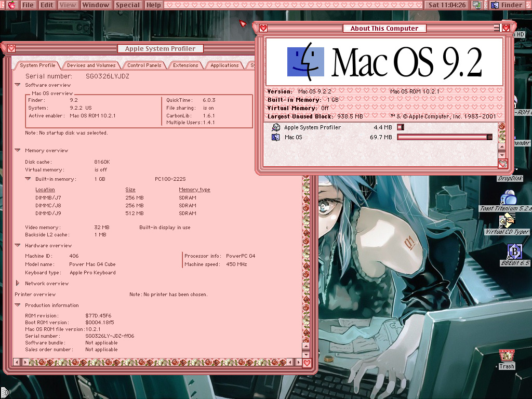
Task: Click the network status icon in menu bar
Action: click(x=476, y=5)
